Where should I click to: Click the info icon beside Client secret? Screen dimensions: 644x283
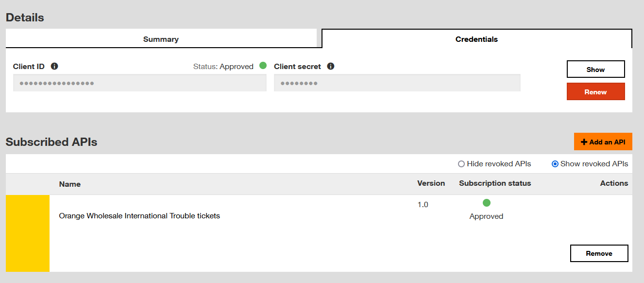(x=331, y=66)
